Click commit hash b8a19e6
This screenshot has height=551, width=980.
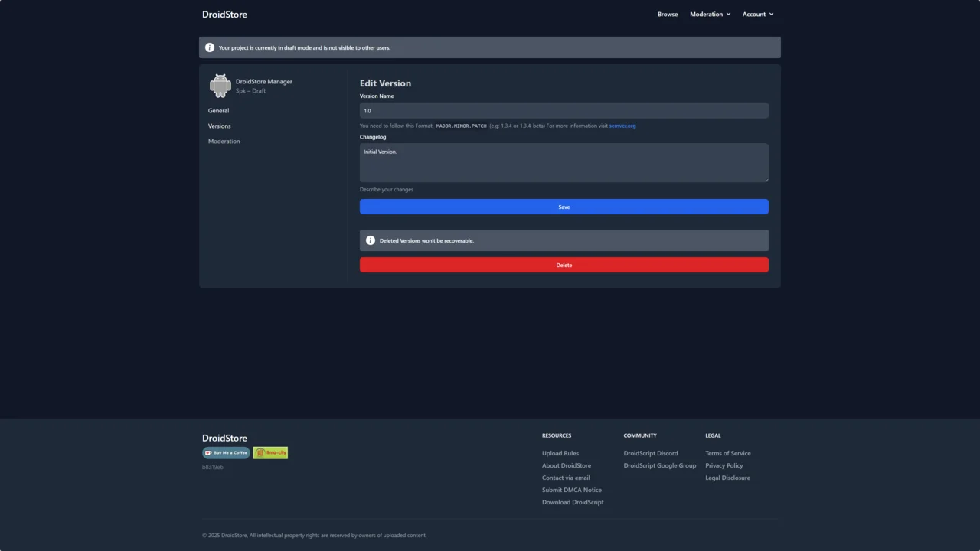click(x=213, y=467)
